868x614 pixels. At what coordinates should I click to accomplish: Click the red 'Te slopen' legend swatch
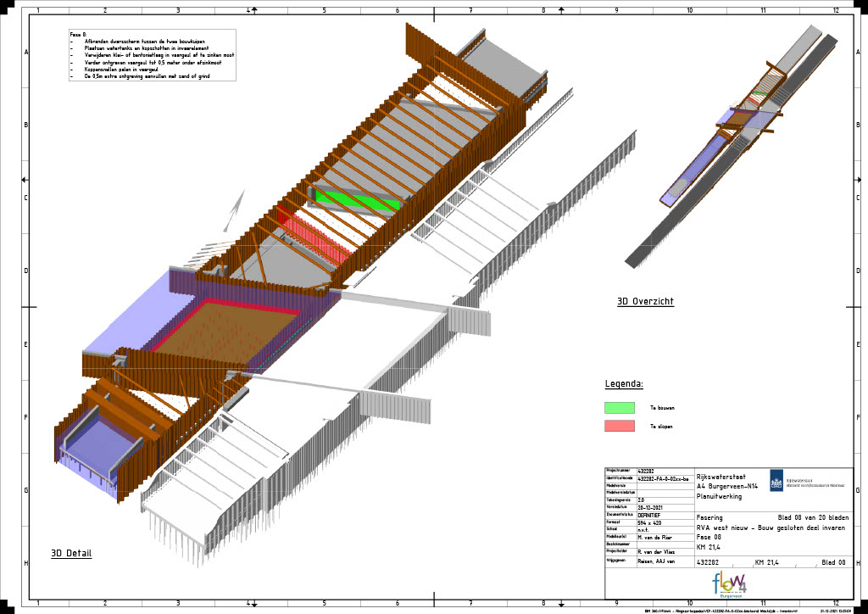point(619,426)
